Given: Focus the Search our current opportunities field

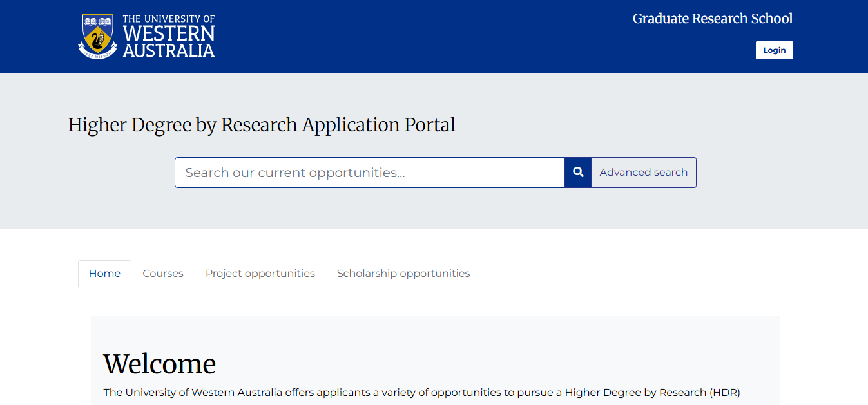Looking at the screenshot, I should 370,173.
